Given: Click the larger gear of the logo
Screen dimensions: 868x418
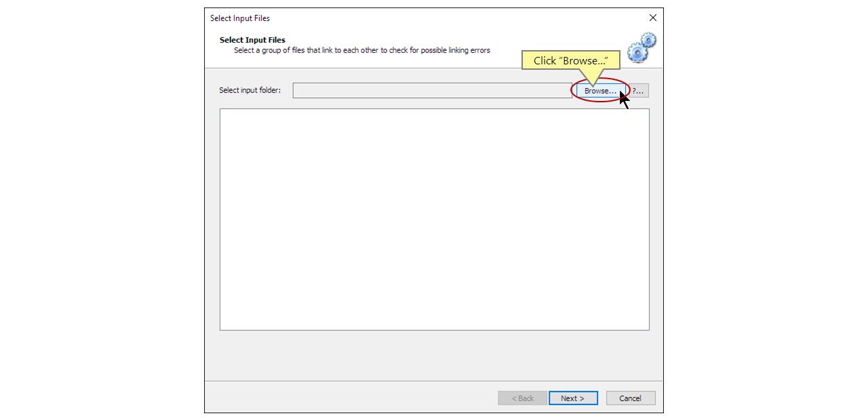Looking at the screenshot, I should tap(636, 53).
